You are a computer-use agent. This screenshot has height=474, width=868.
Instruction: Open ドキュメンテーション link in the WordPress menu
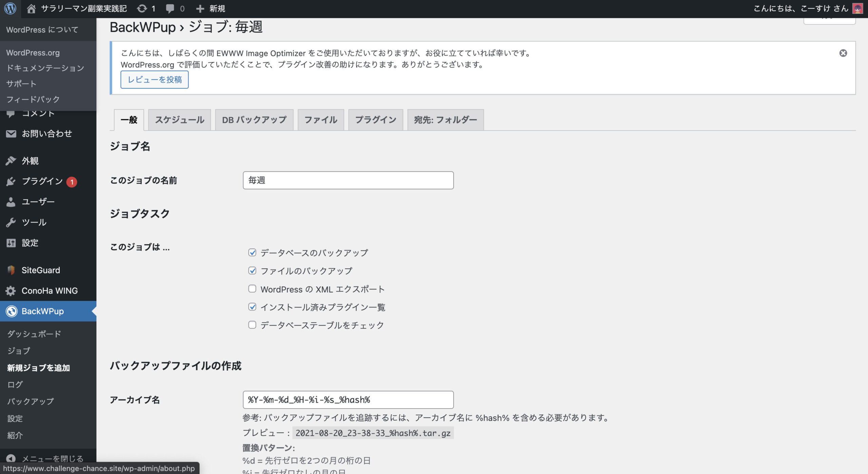(x=45, y=68)
